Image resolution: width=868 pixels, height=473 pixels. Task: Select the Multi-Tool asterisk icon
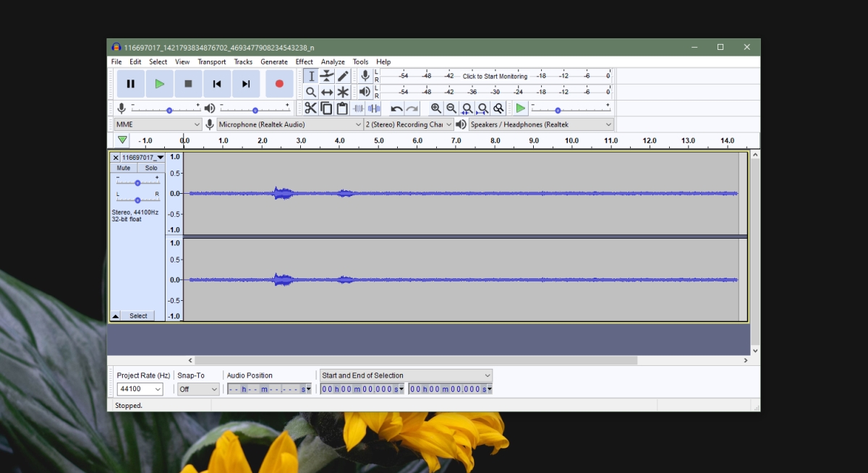click(343, 92)
